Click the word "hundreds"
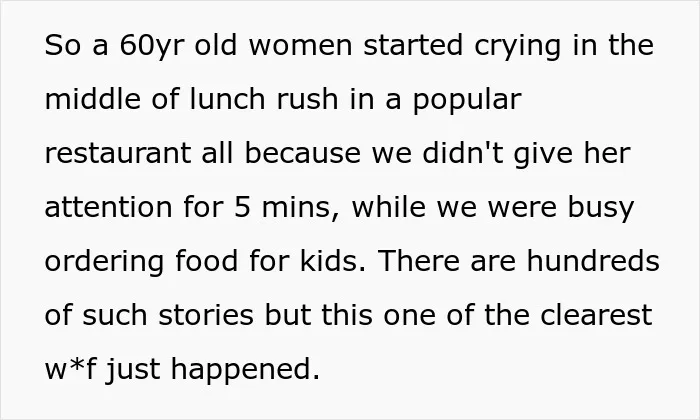 (x=593, y=260)
